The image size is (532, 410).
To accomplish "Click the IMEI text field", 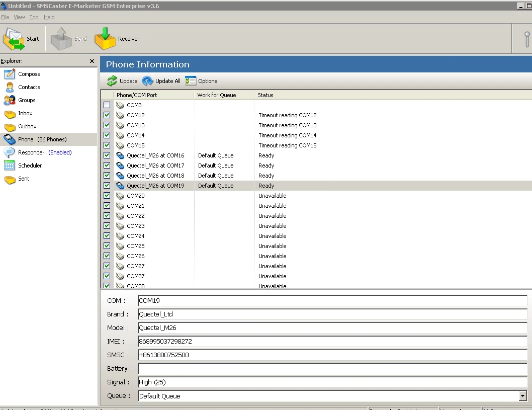I will [332, 342].
